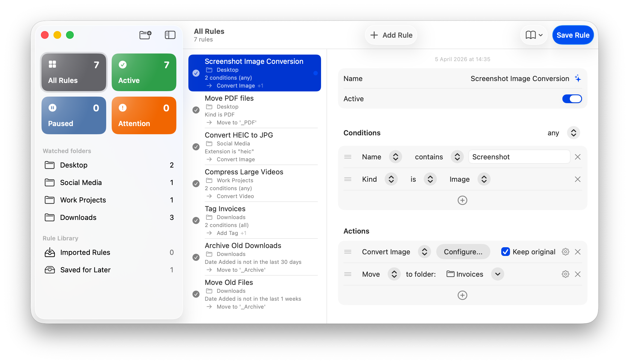Grab reorder handle of Kind condition

pyautogui.click(x=348, y=179)
